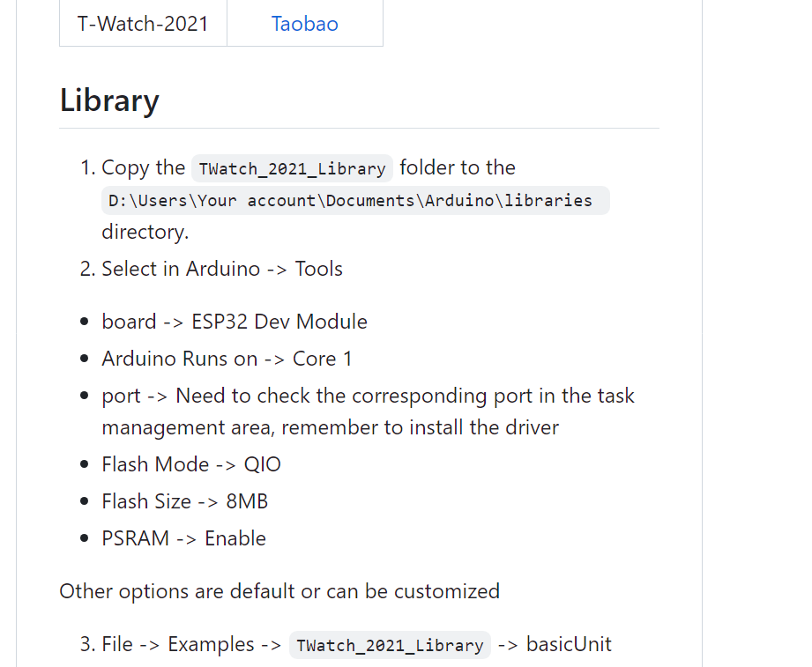Image resolution: width=812 pixels, height=667 pixels.
Task: Click the TWatch_2021_Library code in step 1
Action: 292,168
